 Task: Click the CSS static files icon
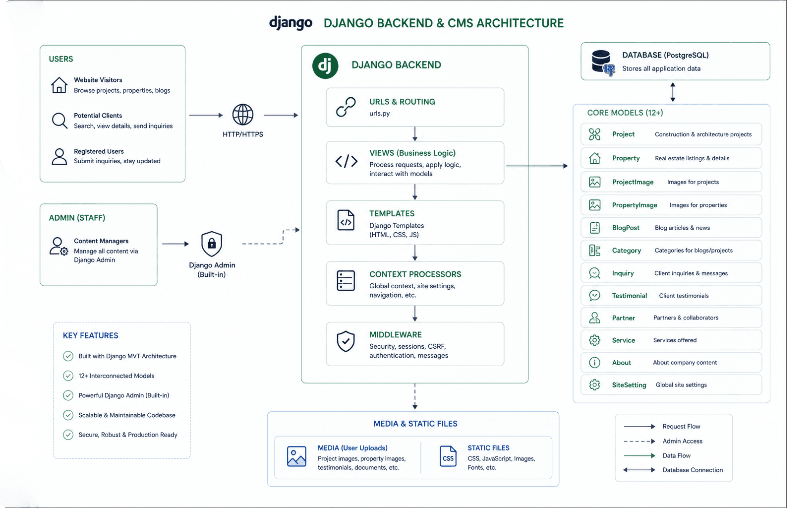click(448, 456)
